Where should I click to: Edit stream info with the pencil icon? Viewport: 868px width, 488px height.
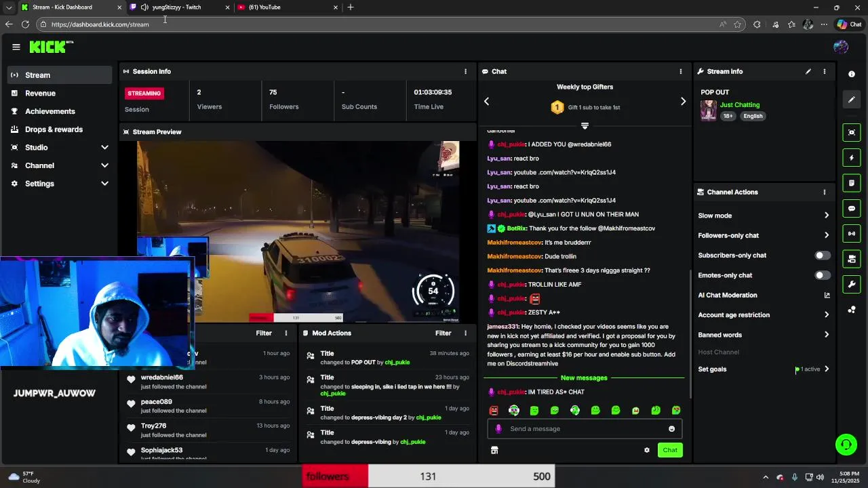[x=808, y=71]
